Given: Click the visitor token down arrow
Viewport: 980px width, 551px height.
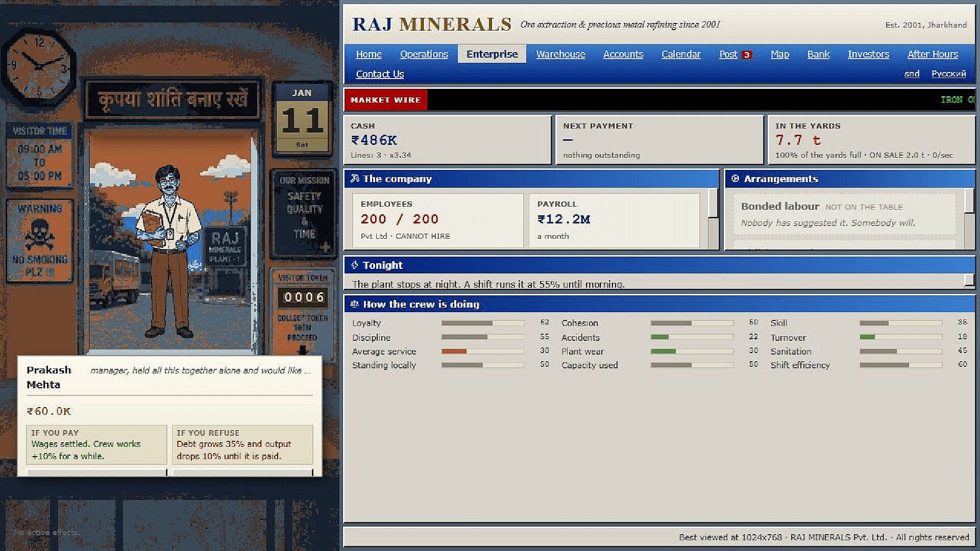Looking at the screenshot, I should 303,349.
